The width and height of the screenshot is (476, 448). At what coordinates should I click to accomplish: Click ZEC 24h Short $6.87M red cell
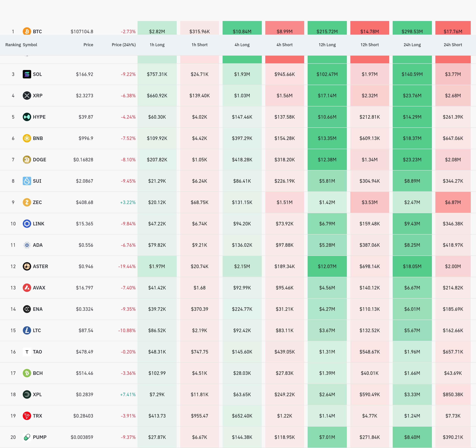coord(453,202)
